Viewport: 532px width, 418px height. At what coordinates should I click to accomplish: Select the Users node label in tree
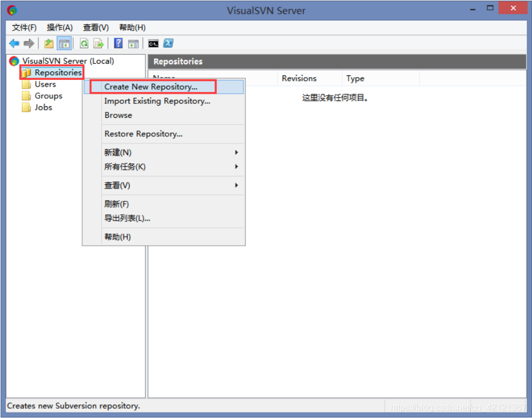tap(45, 84)
